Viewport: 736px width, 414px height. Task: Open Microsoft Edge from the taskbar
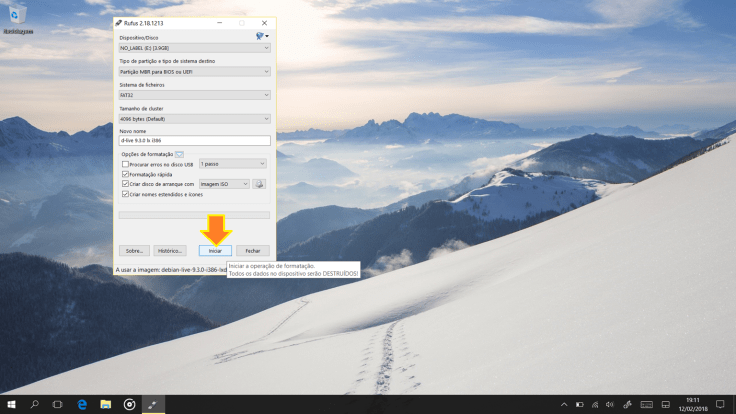coord(81,405)
